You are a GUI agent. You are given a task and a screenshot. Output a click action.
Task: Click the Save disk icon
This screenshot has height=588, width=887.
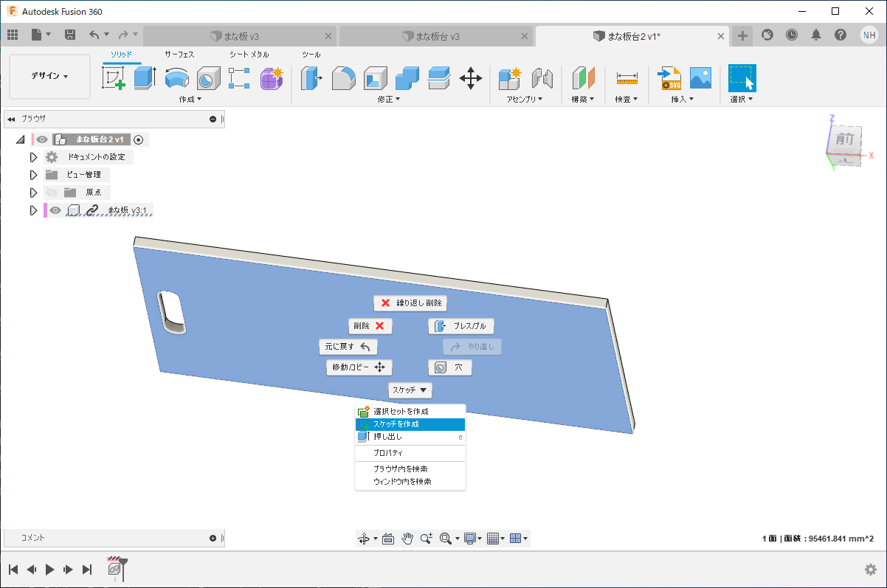point(70,35)
